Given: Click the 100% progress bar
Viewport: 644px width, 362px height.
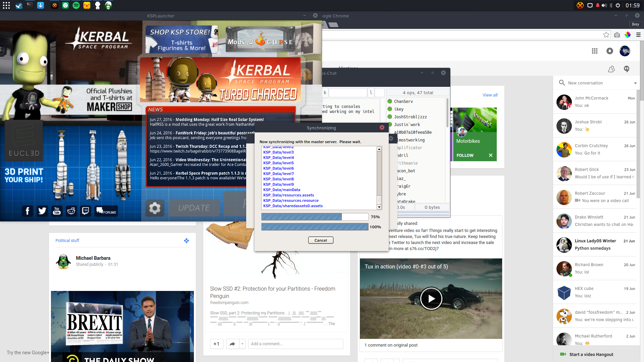Looking at the screenshot, I should (x=315, y=227).
